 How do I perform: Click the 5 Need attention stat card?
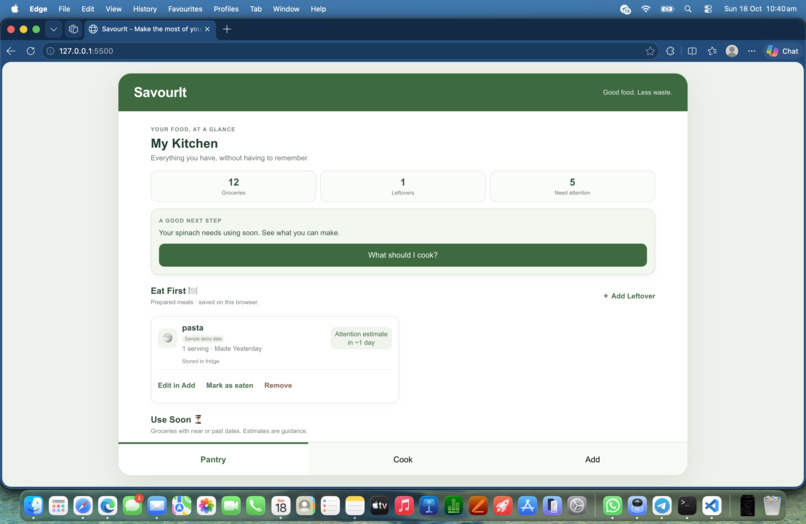pyautogui.click(x=572, y=186)
